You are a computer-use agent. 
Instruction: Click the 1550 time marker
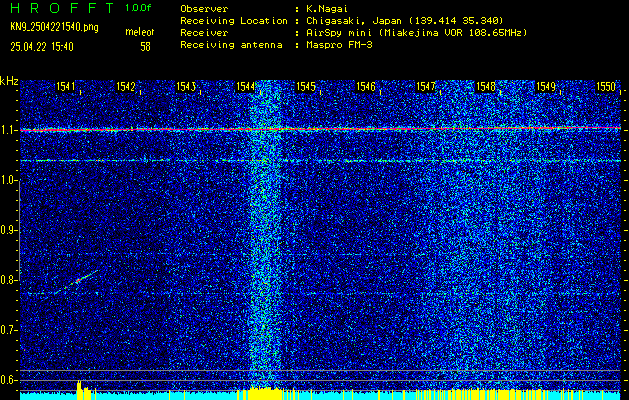[x=606, y=86]
